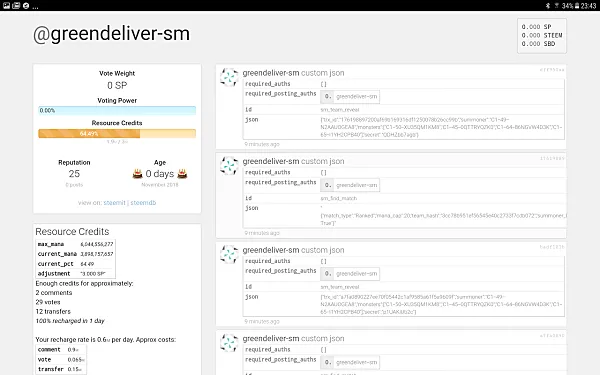Open greendeliver-sm posting auth in bottom entry
The width and height of the screenshot is (600, 375).
(357, 362)
